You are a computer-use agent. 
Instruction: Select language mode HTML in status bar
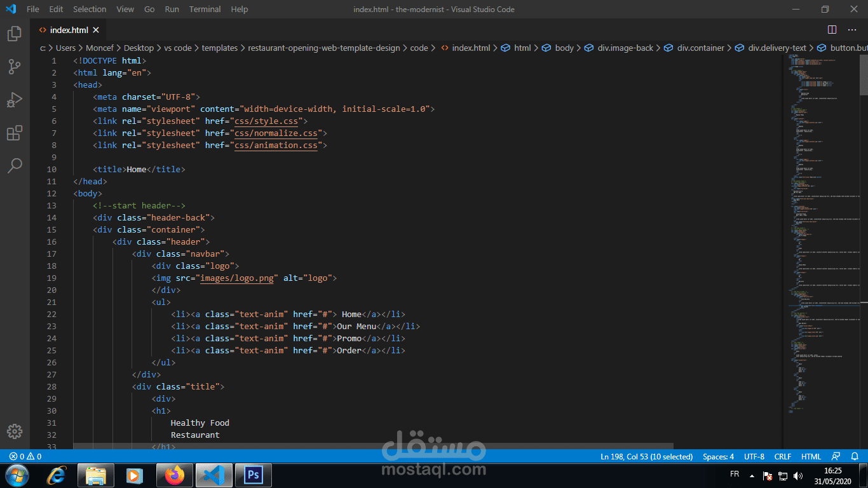(811, 456)
